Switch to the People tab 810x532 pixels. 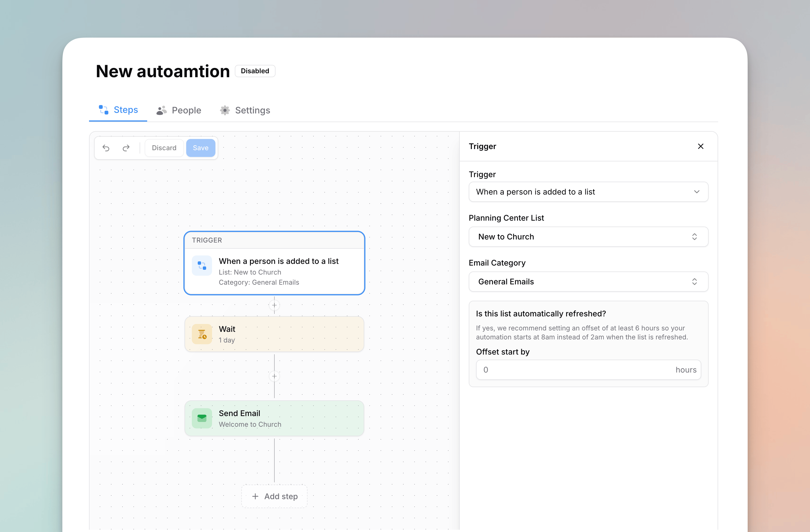179,110
